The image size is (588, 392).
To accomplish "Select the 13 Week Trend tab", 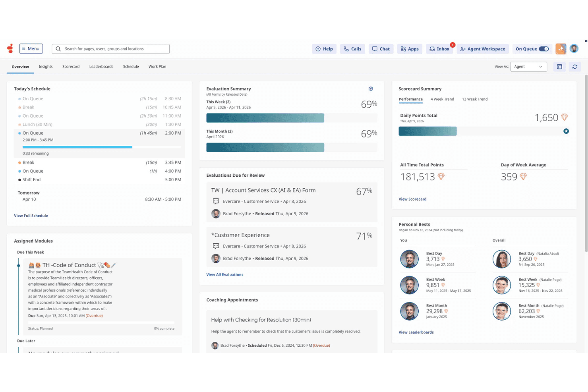I will tap(475, 99).
